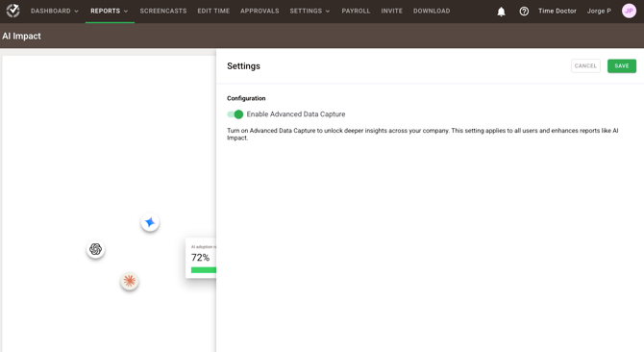Open the Reports nav item
The width and height of the screenshot is (644, 352).
[x=105, y=12]
